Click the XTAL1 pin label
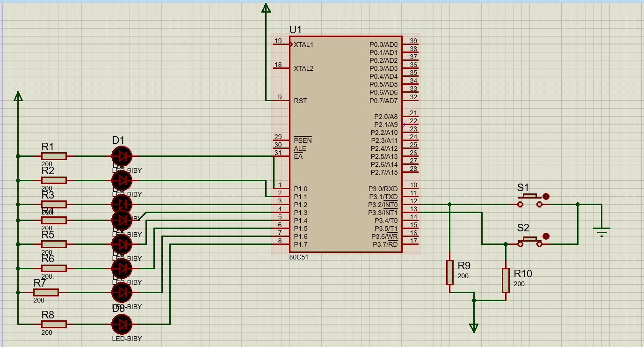 (x=304, y=44)
